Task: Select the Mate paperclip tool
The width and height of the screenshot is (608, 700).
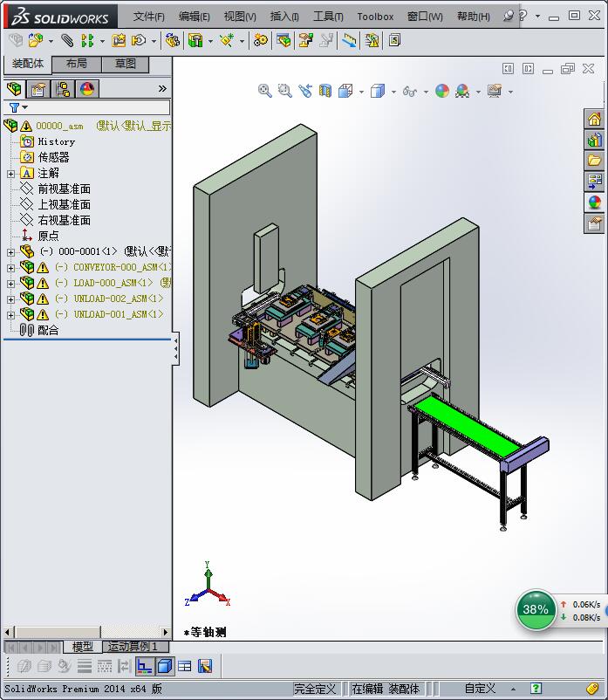Action: (x=67, y=41)
